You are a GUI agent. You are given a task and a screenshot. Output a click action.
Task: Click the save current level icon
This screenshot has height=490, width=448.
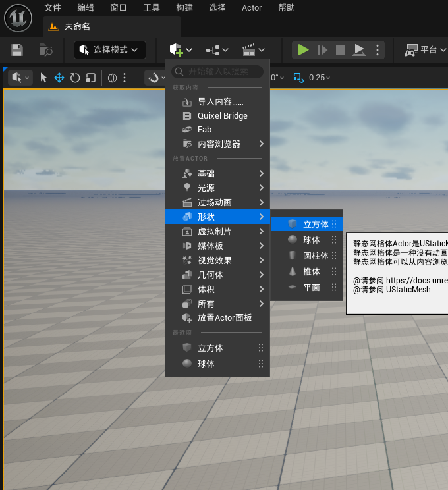17,50
